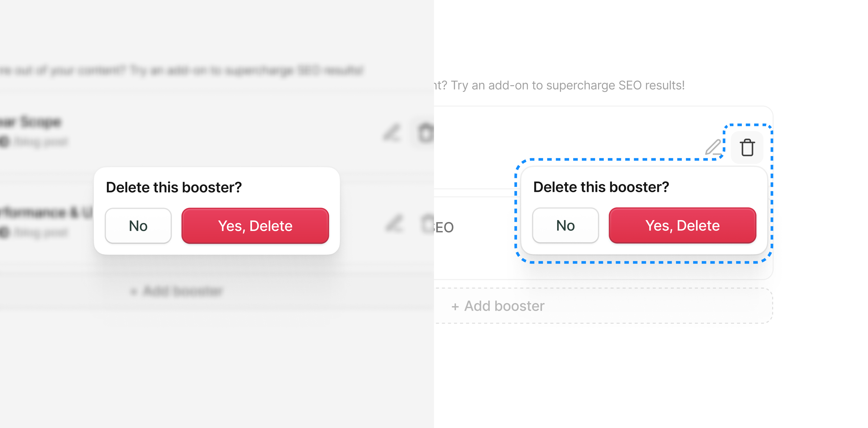The height and width of the screenshot is (428, 868).
Task: Click the blurred trash icon on the Scope row
Action: tap(426, 132)
